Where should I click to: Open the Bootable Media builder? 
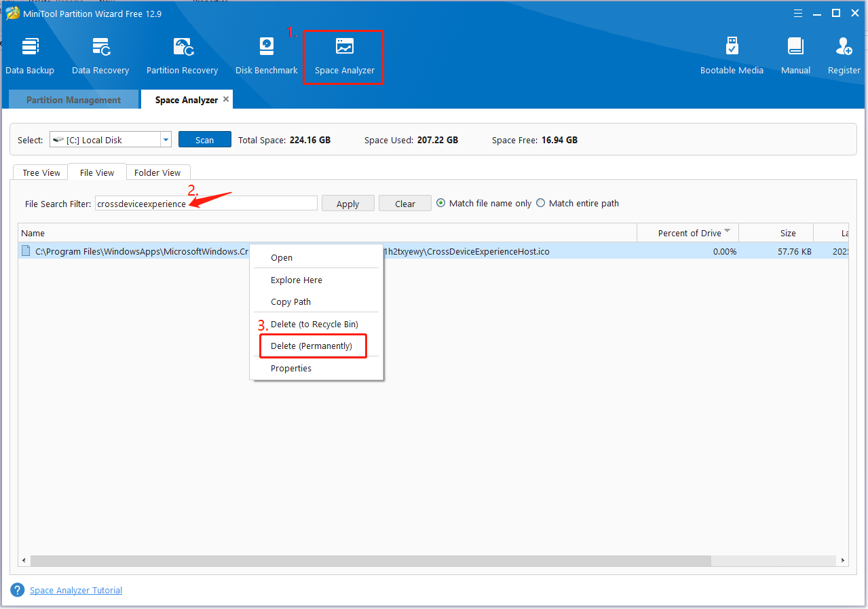click(x=732, y=56)
